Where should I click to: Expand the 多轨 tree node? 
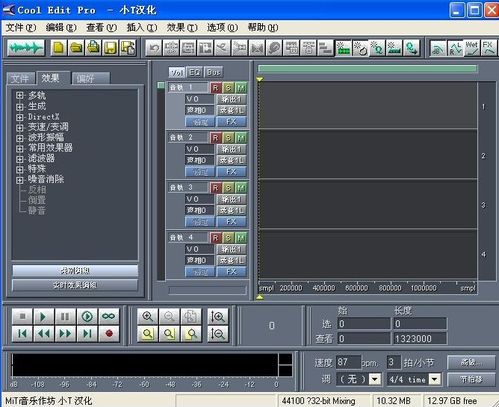coord(20,96)
